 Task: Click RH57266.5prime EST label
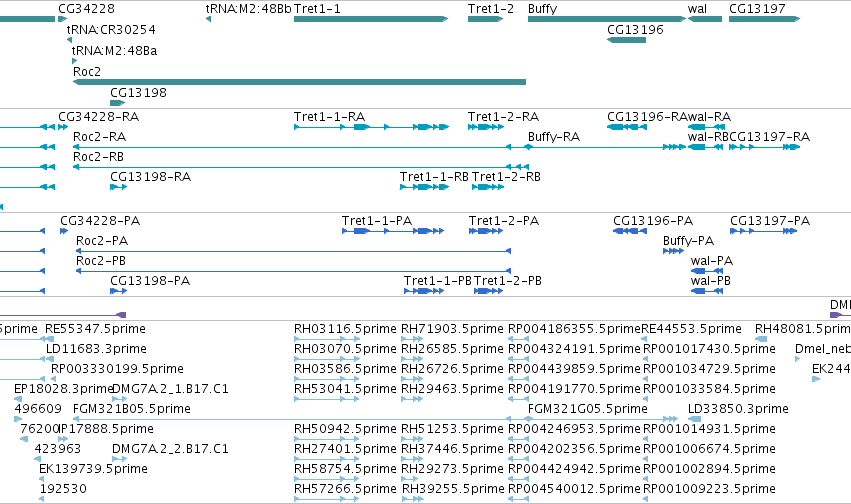(345, 489)
